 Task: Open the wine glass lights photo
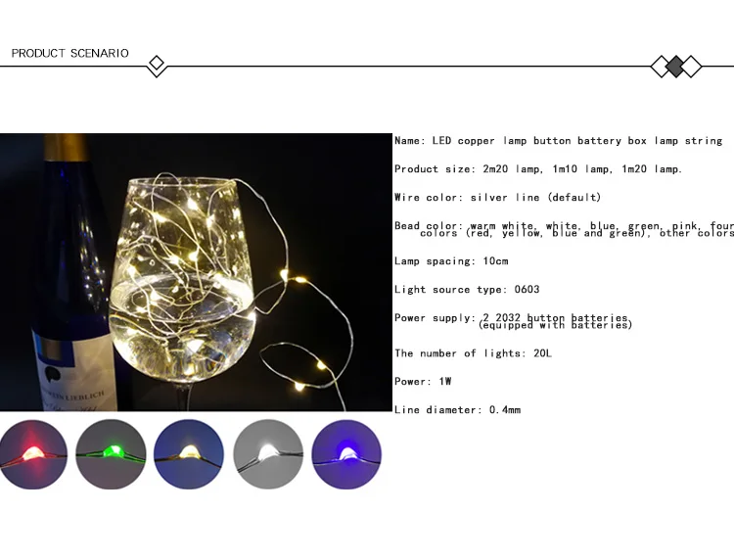coord(196,272)
